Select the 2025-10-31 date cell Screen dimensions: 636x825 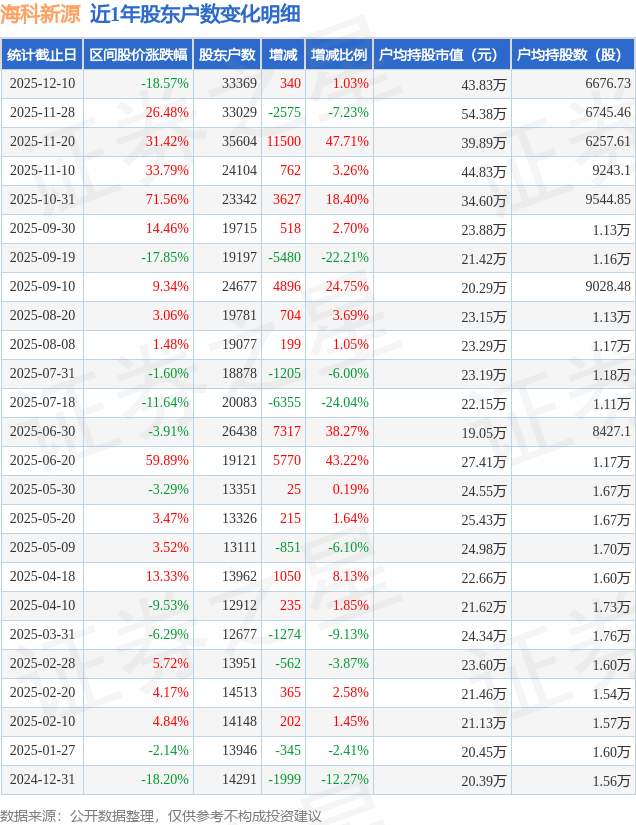(x=43, y=200)
